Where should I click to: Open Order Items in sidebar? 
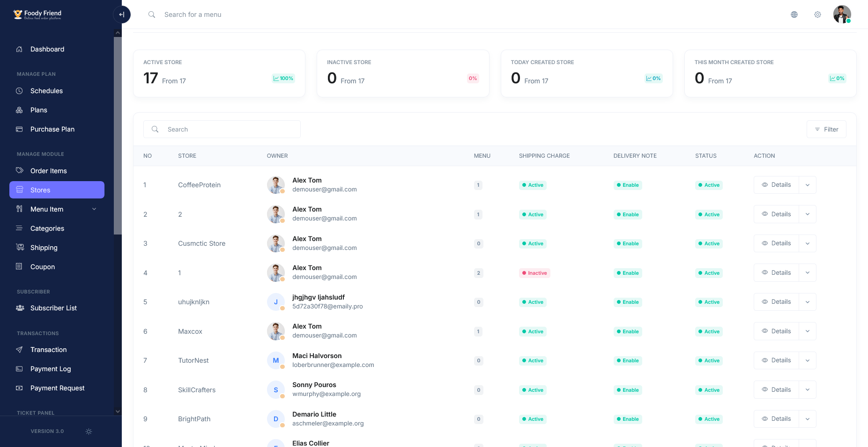click(x=57, y=171)
